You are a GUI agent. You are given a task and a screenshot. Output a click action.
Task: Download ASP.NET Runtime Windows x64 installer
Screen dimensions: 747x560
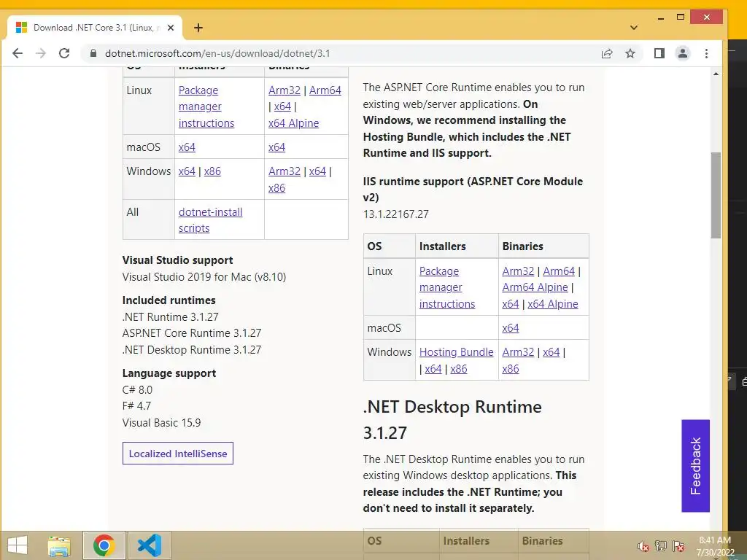433,368
